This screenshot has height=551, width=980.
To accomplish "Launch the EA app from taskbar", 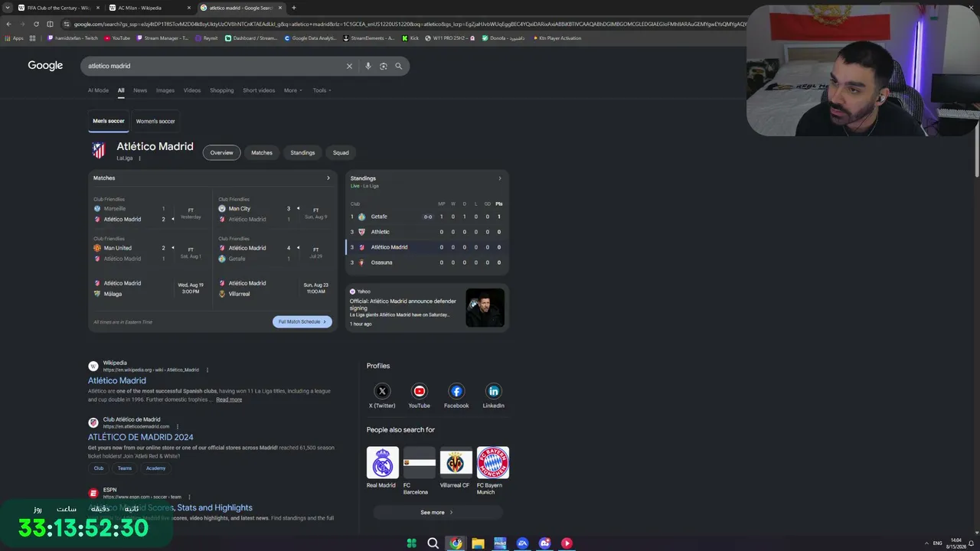I will point(522,543).
